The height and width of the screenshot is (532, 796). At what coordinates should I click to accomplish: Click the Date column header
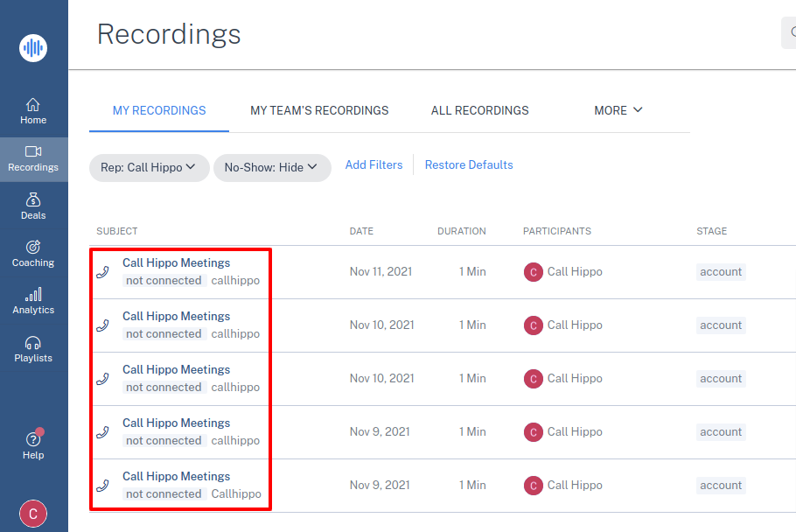pyautogui.click(x=361, y=232)
